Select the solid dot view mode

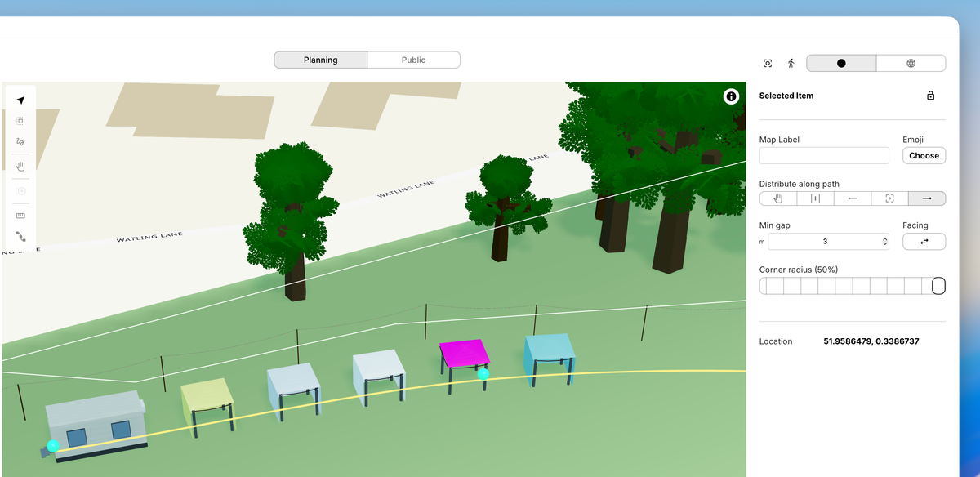pos(841,63)
